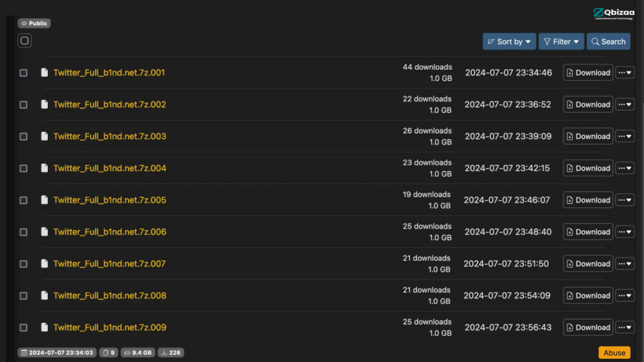Check the box for Twitter_Full_b1nd.net.7z.002
644x362 pixels.
pos(23,105)
